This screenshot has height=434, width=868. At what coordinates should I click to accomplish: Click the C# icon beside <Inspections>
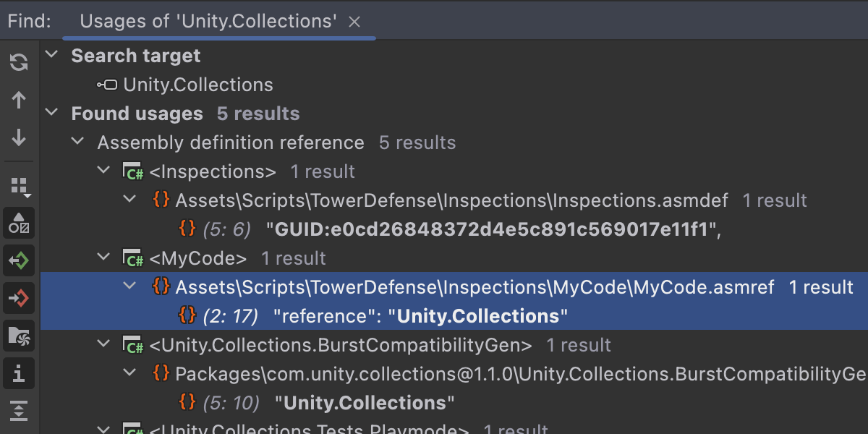(x=133, y=172)
